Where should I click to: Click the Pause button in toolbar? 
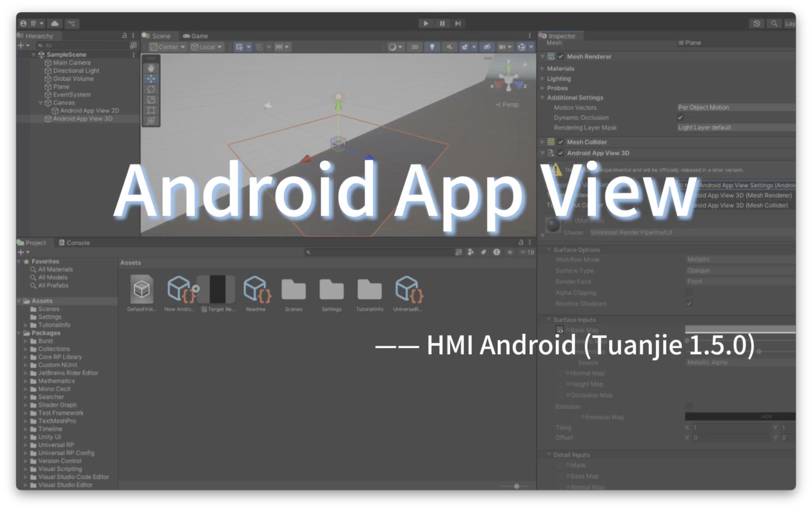pyautogui.click(x=442, y=23)
